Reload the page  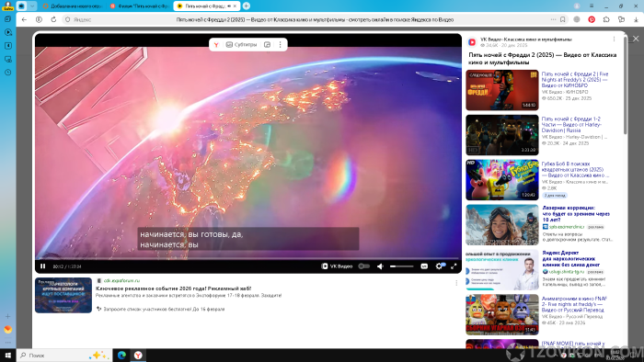pos(53,19)
